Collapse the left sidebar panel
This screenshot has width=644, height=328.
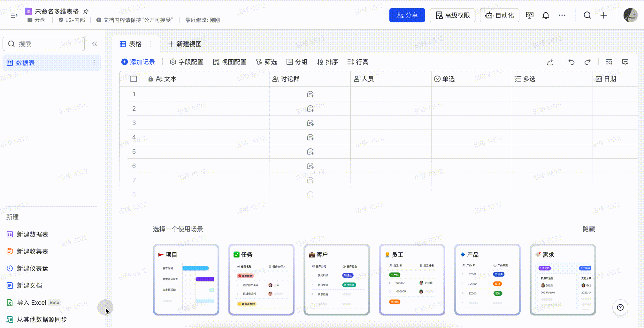[x=95, y=44]
